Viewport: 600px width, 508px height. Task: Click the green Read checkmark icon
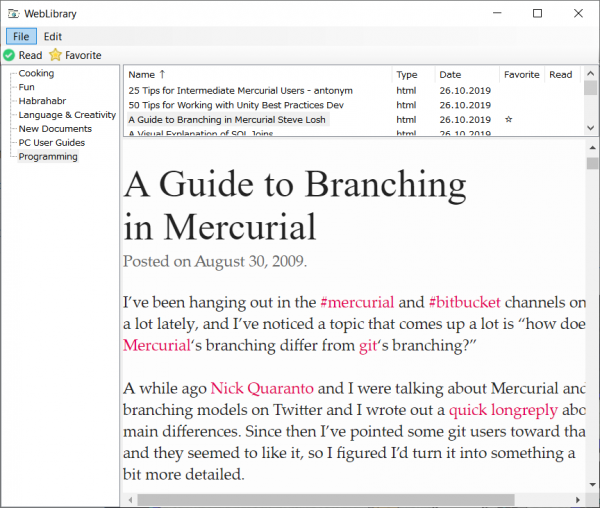point(9,55)
